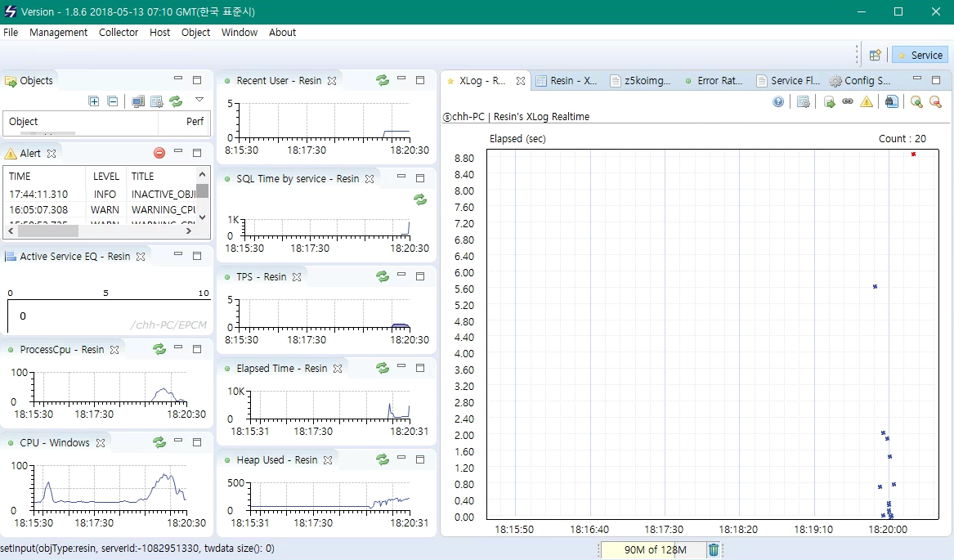Screen dimensions: 954x560
Task: Click the TIME column header in Alert
Action: pos(44,176)
